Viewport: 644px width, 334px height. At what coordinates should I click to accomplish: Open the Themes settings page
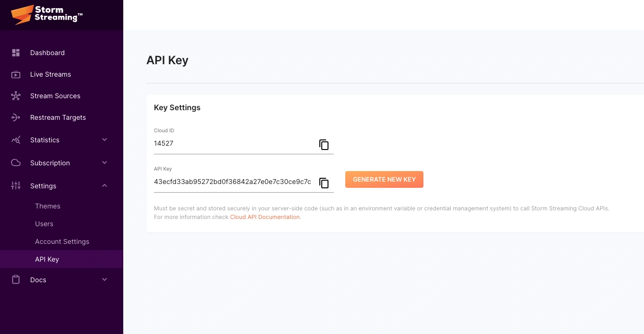(47, 206)
